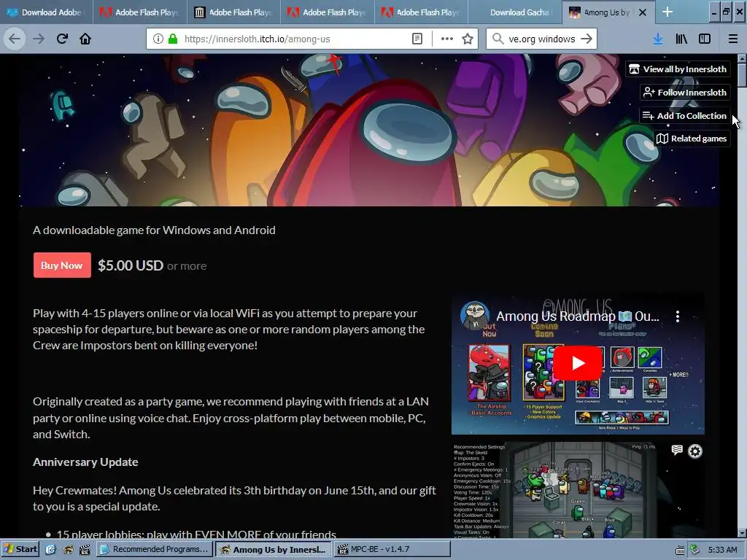Reload the current page

pyautogui.click(x=62, y=39)
